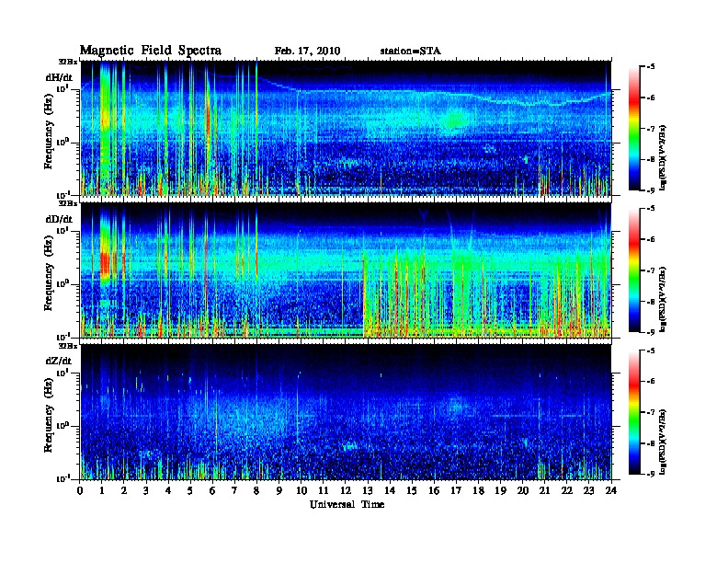
Task: Click the hour "2" tick label on time axis
Action: [x=124, y=491]
